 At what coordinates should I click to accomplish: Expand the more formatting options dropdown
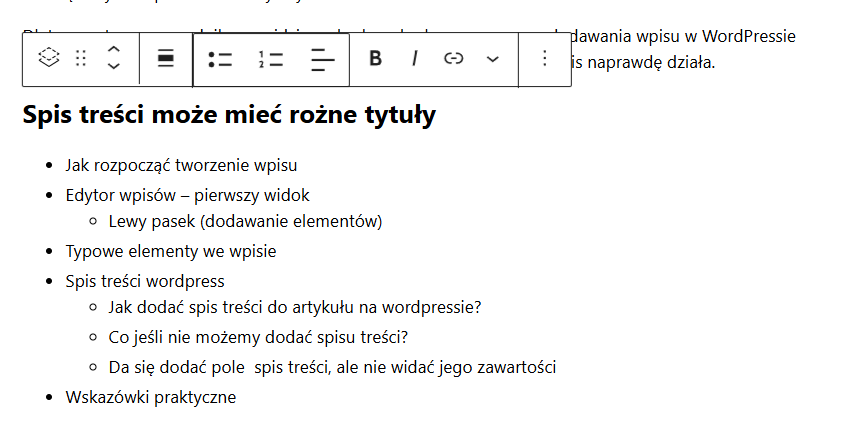[492, 59]
